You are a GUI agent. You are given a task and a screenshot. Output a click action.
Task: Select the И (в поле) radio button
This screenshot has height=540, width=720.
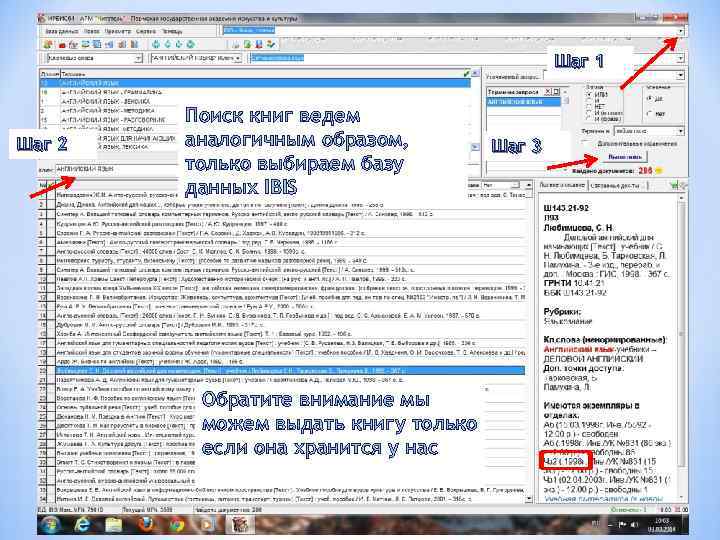coord(589,112)
